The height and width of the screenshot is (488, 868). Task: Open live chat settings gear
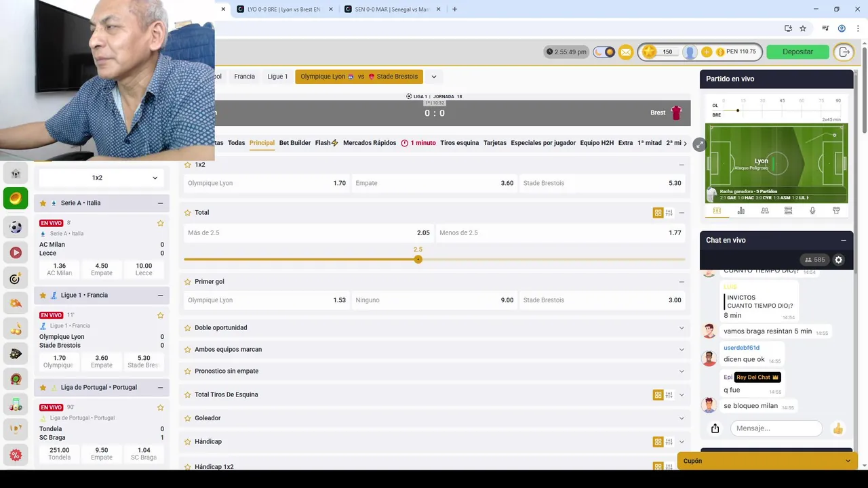click(838, 260)
